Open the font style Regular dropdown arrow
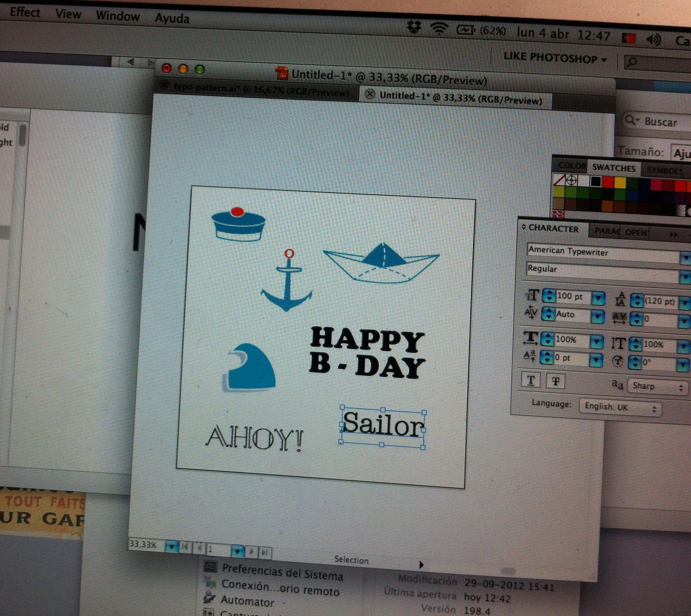The image size is (691, 616). 685,277
